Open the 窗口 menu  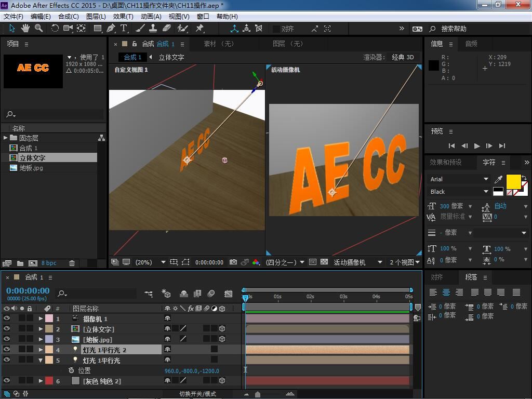pos(203,16)
